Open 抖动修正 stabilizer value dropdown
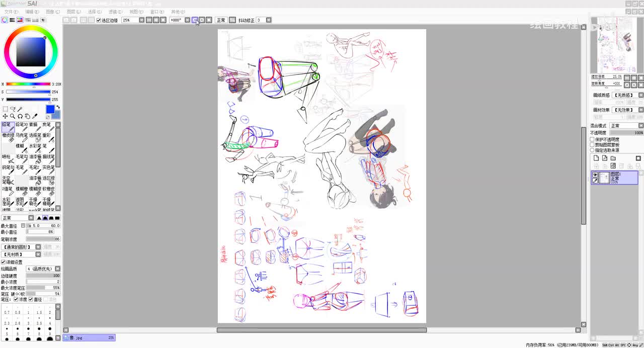The width and height of the screenshot is (644, 348). 269,20
